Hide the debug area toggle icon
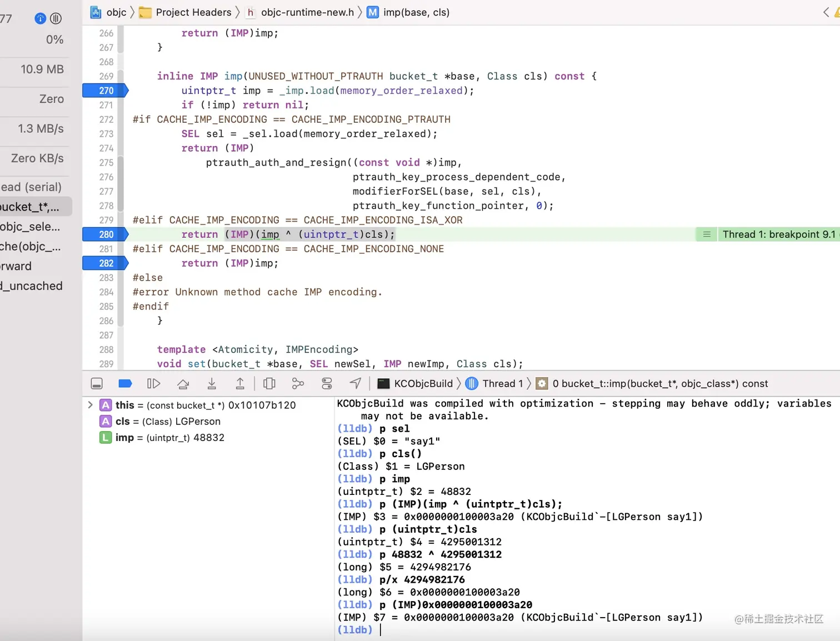Viewport: 840px width, 641px height. pyautogui.click(x=97, y=384)
